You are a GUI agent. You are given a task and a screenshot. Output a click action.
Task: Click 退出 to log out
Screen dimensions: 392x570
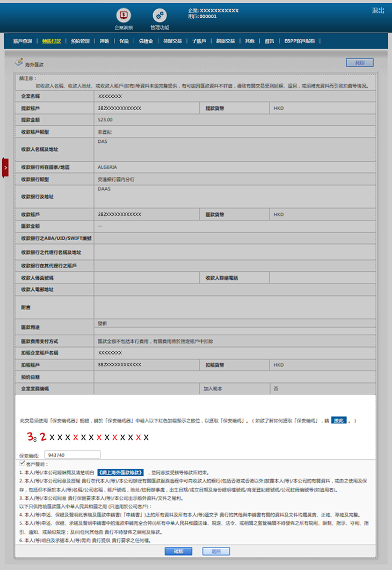(x=378, y=11)
